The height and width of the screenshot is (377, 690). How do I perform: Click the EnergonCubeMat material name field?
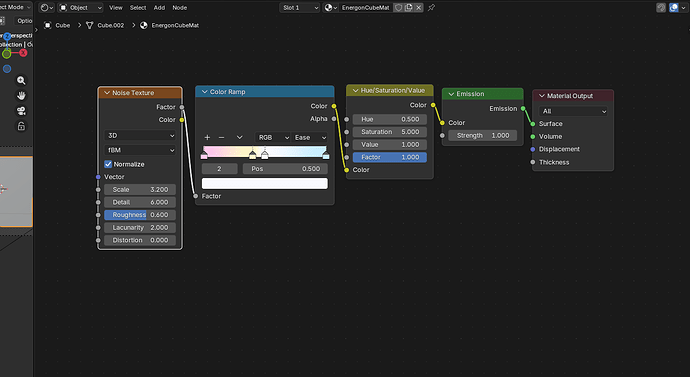coord(365,7)
